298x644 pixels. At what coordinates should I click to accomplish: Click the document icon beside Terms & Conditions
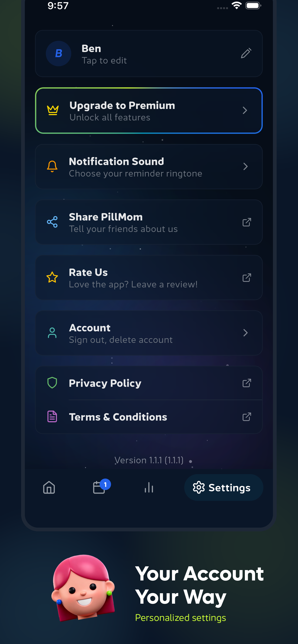coord(52,417)
